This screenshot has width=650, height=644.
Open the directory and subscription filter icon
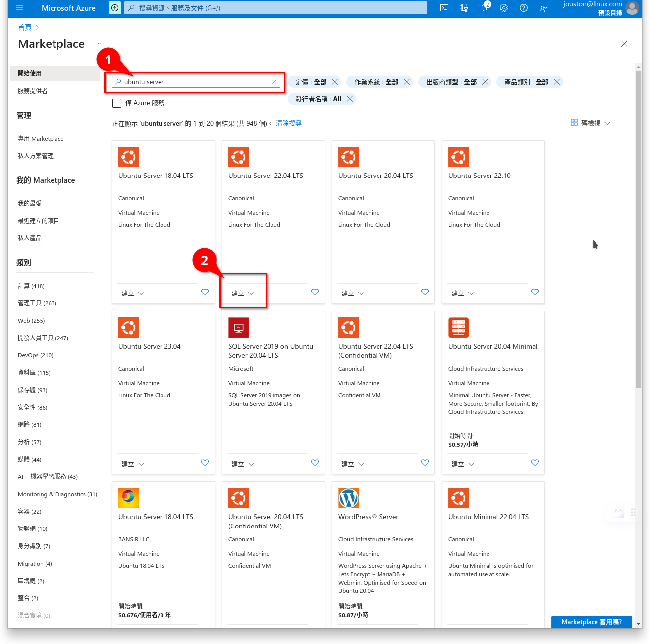464,8
